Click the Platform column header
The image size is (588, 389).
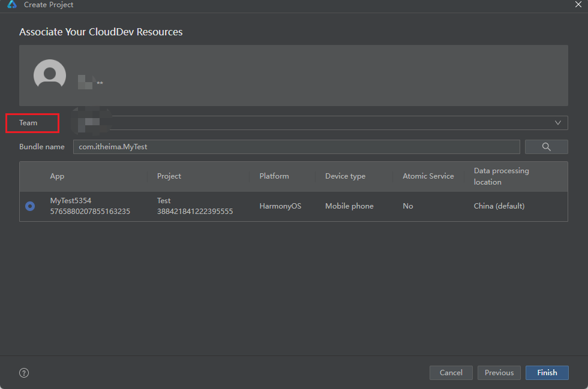point(274,176)
